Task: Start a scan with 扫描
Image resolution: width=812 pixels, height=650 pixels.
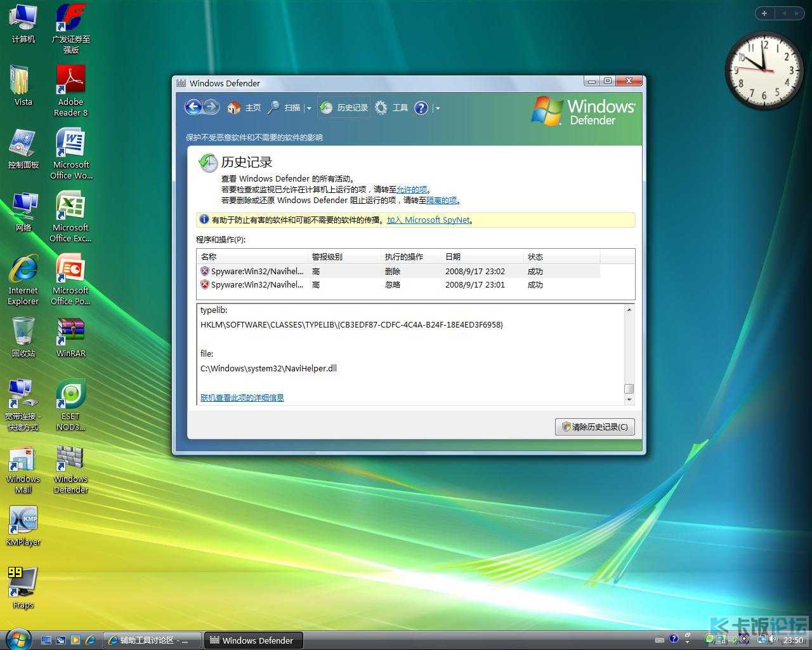Action: point(284,108)
